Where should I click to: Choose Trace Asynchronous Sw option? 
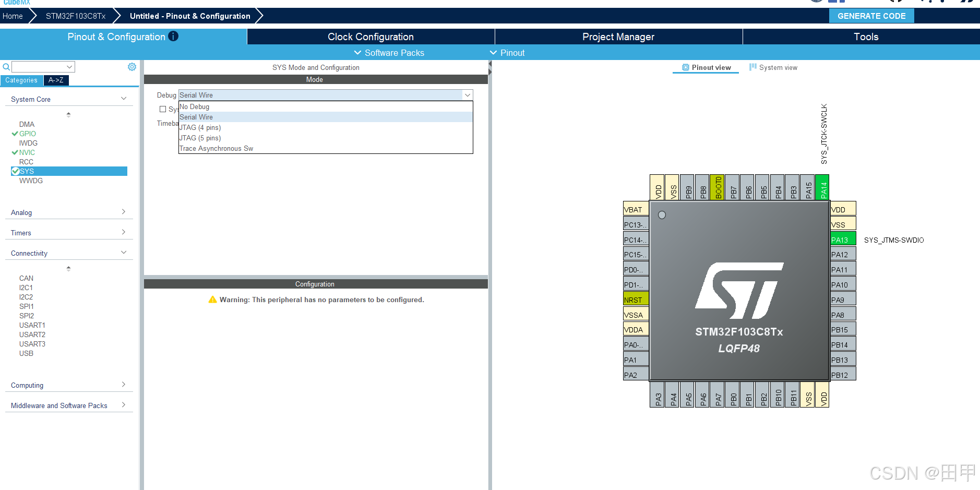pos(326,148)
